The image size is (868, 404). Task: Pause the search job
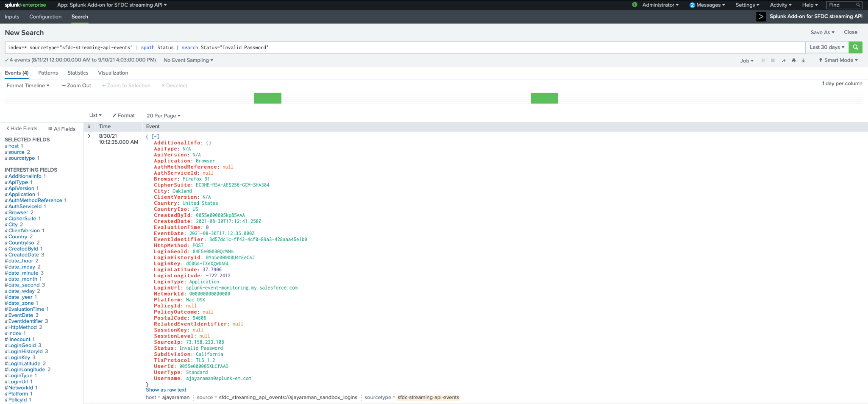click(763, 60)
